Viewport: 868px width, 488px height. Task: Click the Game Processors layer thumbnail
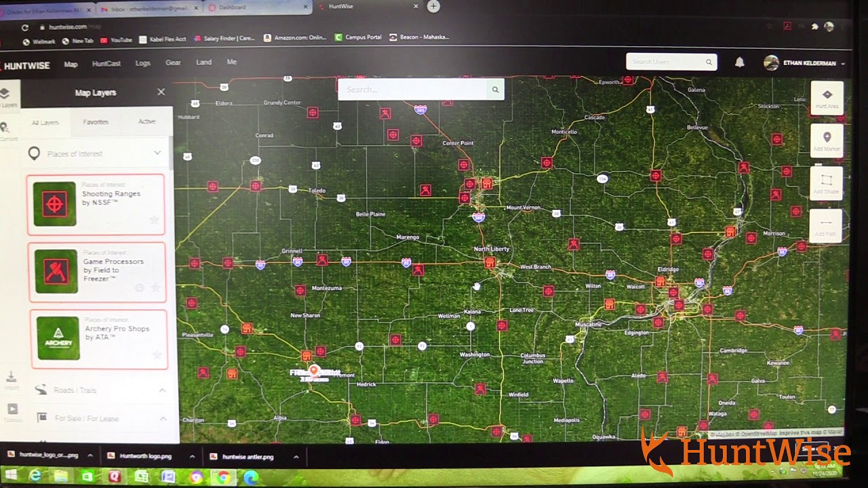56,271
